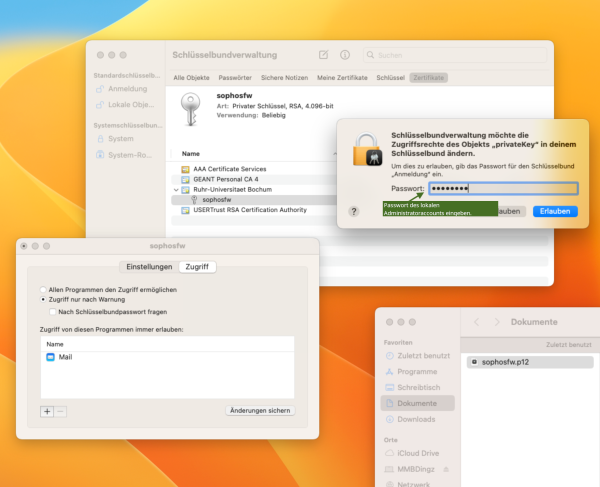
Task: Select the Mail app entry icon
Action: [51, 357]
